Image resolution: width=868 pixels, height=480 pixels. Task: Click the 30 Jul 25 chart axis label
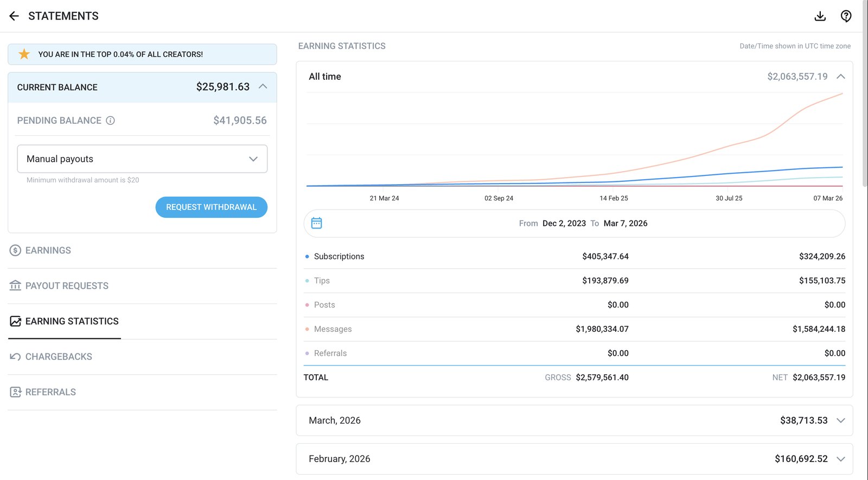click(x=729, y=199)
